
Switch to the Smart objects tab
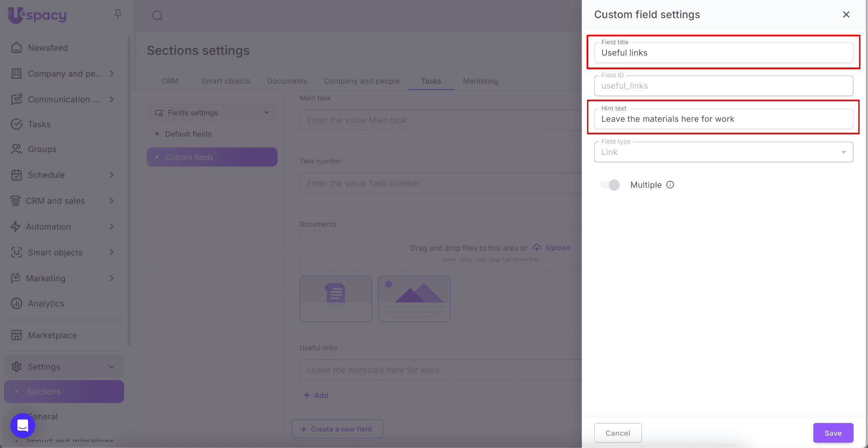[x=225, y=81]
